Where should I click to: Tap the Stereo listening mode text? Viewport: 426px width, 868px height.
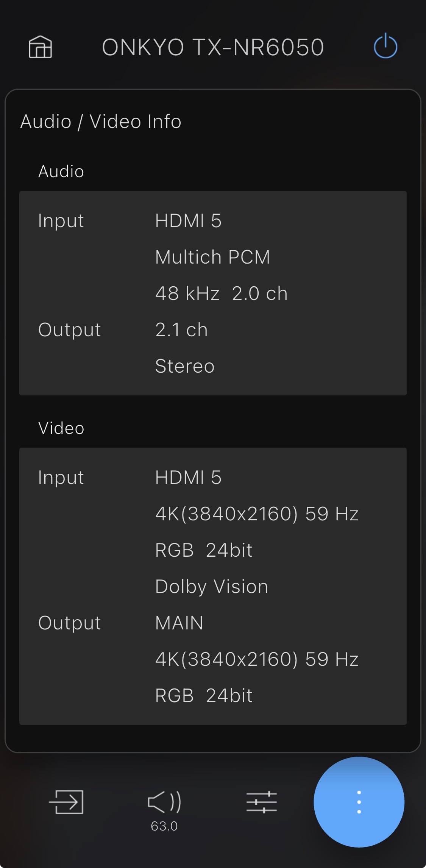click(185, 366)
